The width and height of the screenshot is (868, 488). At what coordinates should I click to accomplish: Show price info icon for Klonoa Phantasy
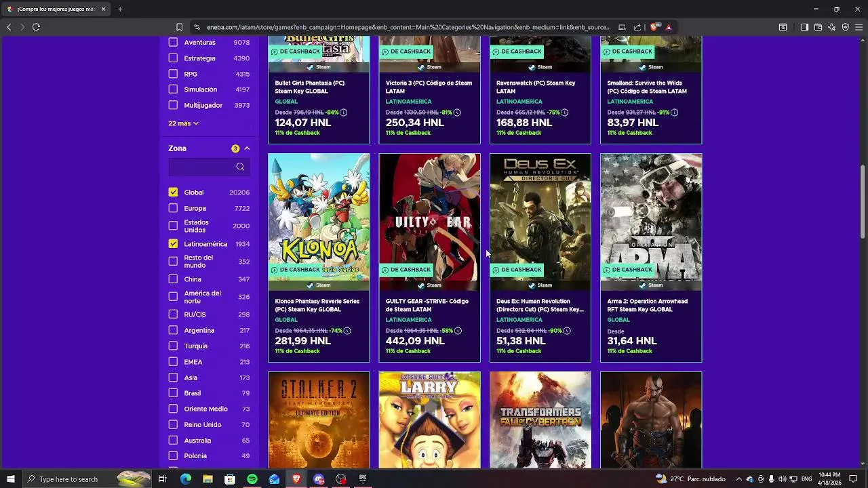(x=347, y=331)
